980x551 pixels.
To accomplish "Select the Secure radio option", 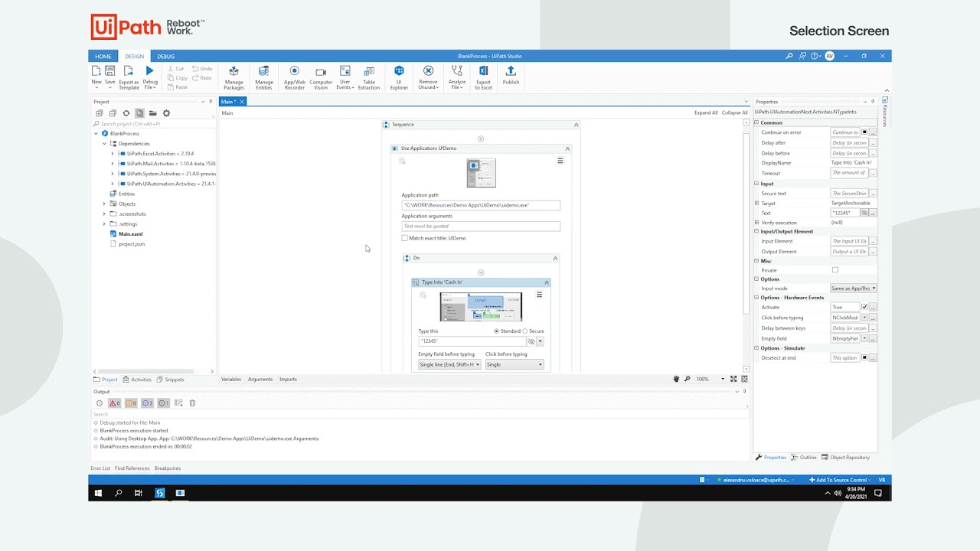I will [x=525, y=331].
